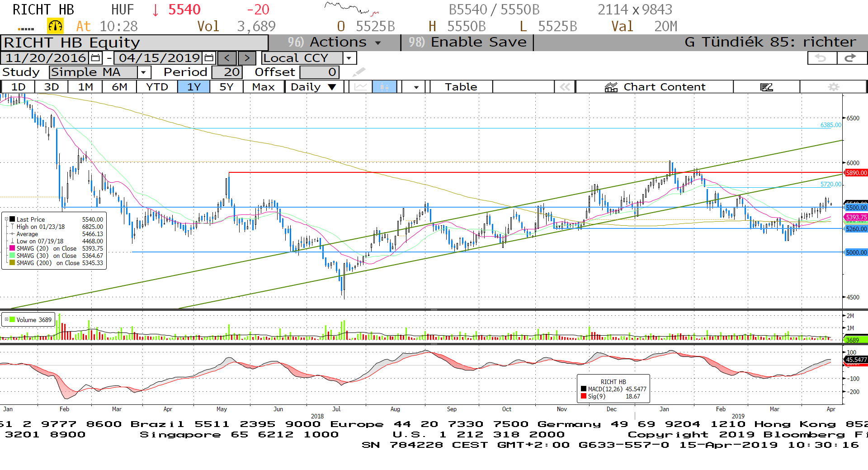The image size is (868, 470).
Task: Select the 6M range tab
Action: tap(119, 87)
